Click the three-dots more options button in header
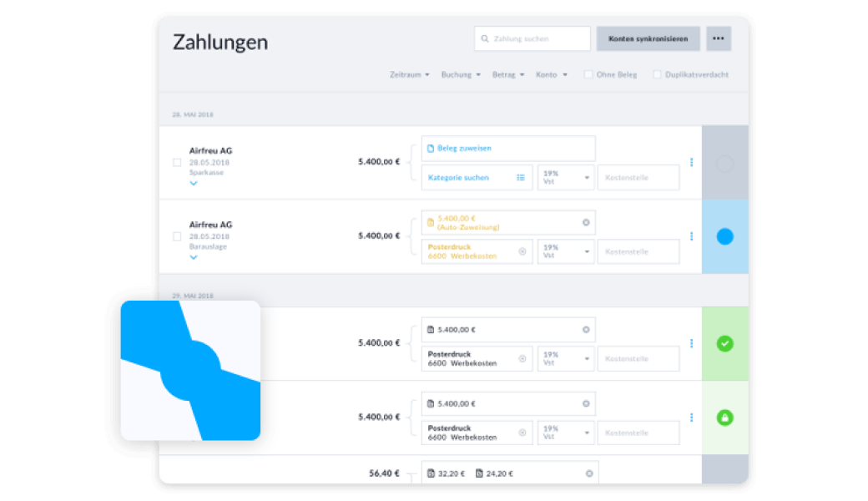 click(x=719, y=38)
